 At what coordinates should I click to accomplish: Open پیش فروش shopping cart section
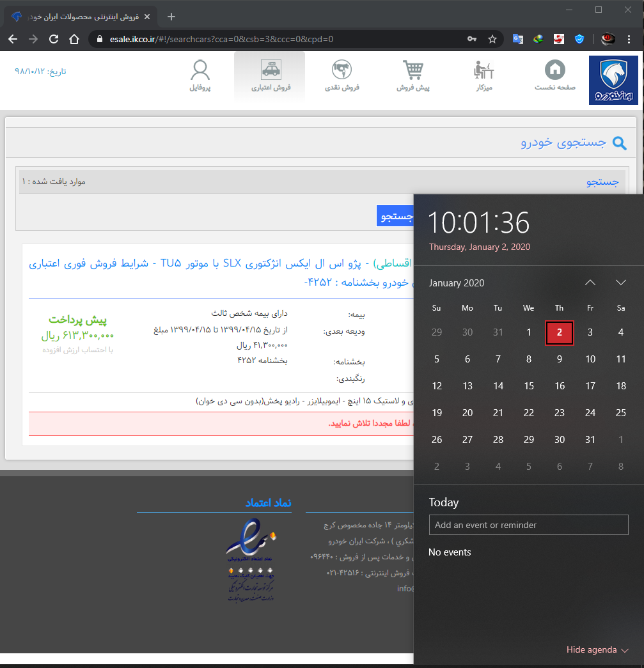pos(413,76)
